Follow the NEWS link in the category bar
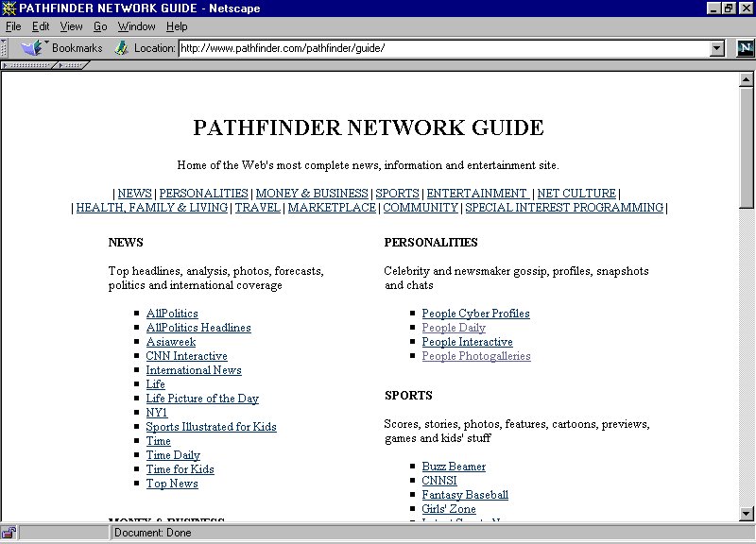The height and width of the screenshot is (544, 756). coord(134,194)
